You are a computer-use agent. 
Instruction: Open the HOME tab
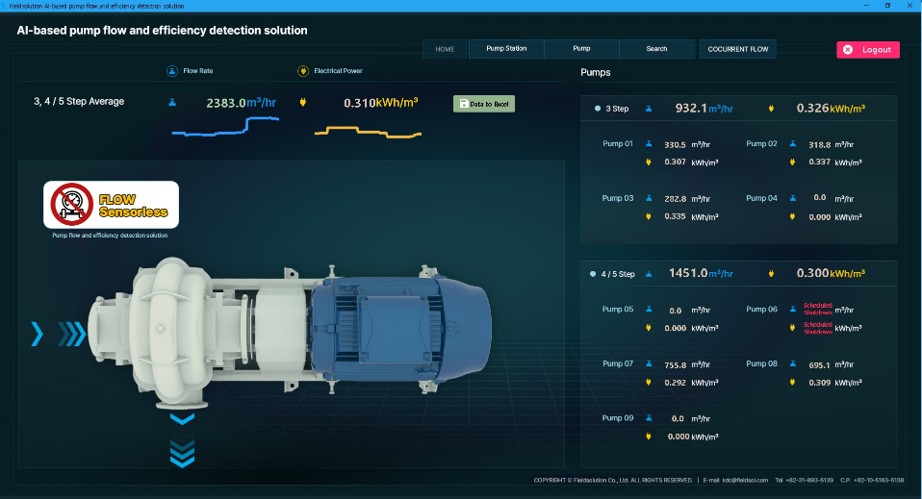[445, 49]
